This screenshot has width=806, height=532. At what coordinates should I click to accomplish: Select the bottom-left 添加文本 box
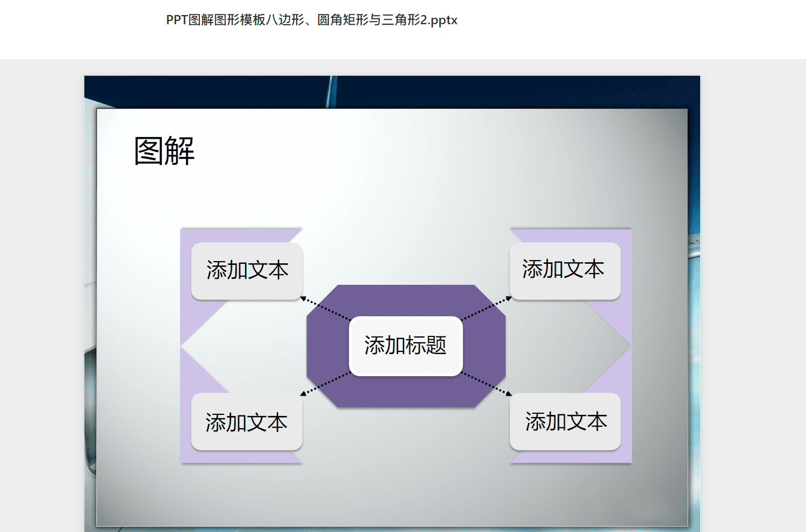pyautogui.click(x=247, y=422)
